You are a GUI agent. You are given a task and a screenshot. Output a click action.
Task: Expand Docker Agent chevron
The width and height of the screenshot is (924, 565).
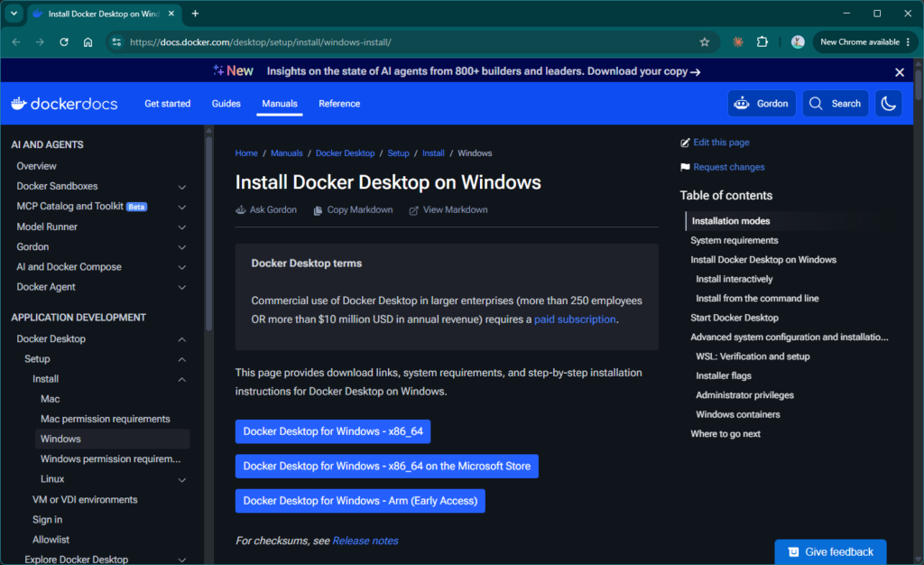[x=182, y=287]
